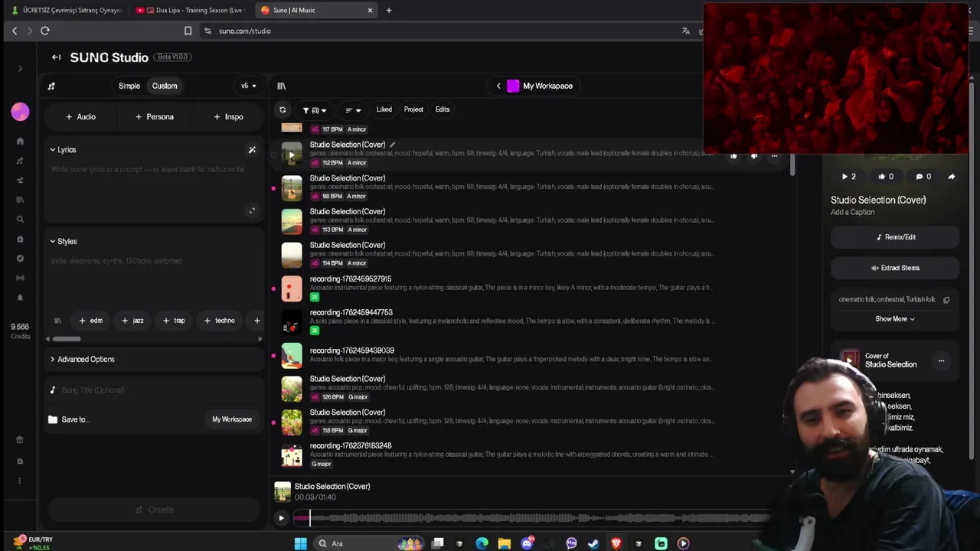The height and width of the screenshot is (551, 980).
Task: Click the song list vertical scrollbar
Action: (x=792, y=165)
